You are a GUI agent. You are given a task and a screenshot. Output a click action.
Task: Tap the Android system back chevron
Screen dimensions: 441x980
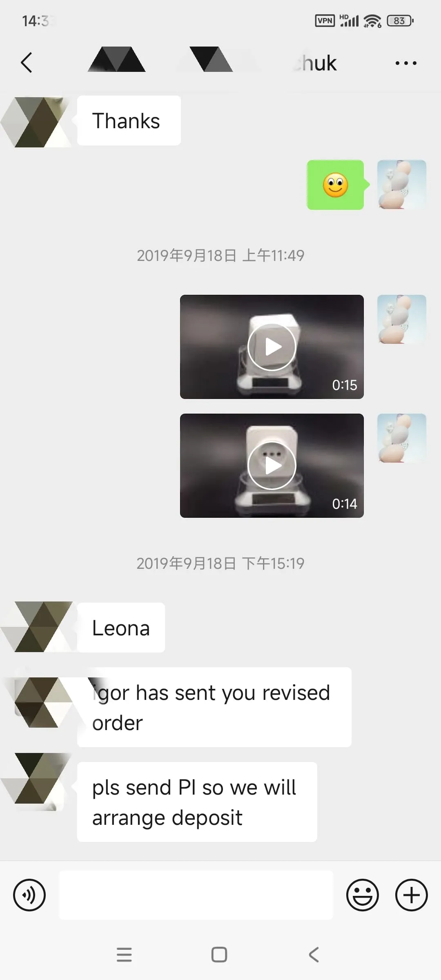pyautogui.click(x=314, y=955)
